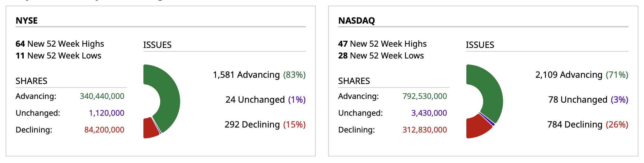Click the 1,581 Advancing (83%) label

(x=259, y=75)
